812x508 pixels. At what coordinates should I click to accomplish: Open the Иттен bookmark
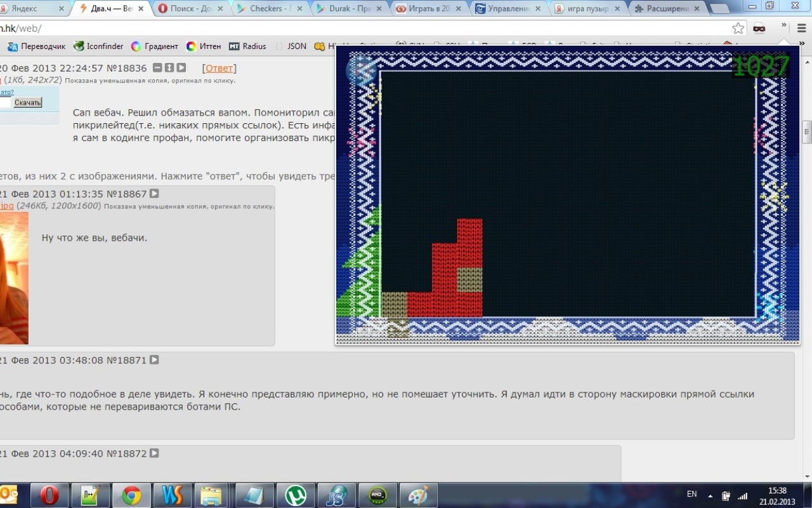[204, 46]
